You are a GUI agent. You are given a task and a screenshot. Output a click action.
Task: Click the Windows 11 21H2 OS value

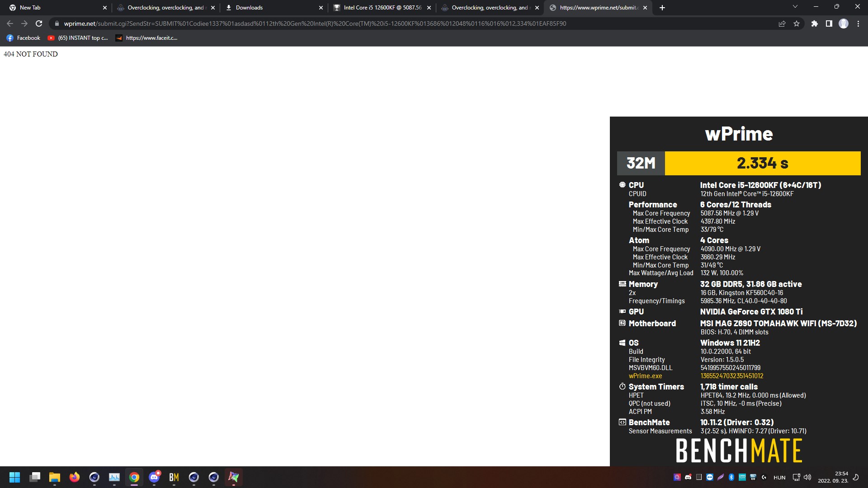pyautogui.click(x=730, y=343)
